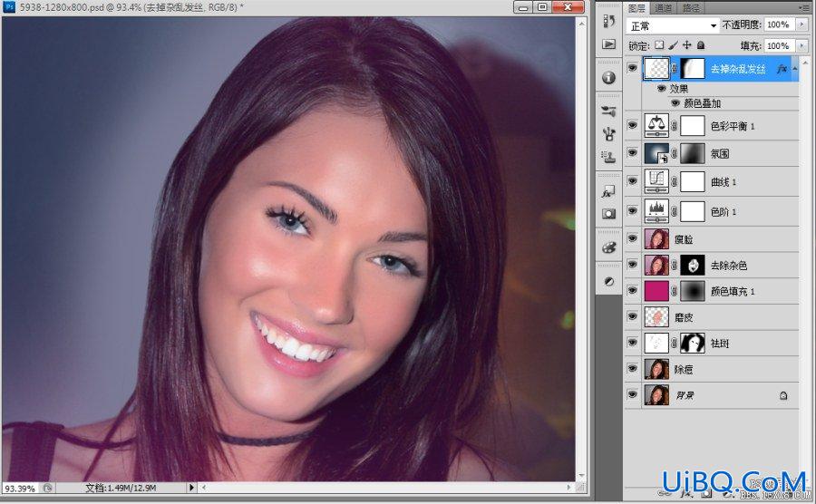Viewport: 816px width, 504px height.
Task: Select the 祛斑 layer name
Action: (720, 344)
